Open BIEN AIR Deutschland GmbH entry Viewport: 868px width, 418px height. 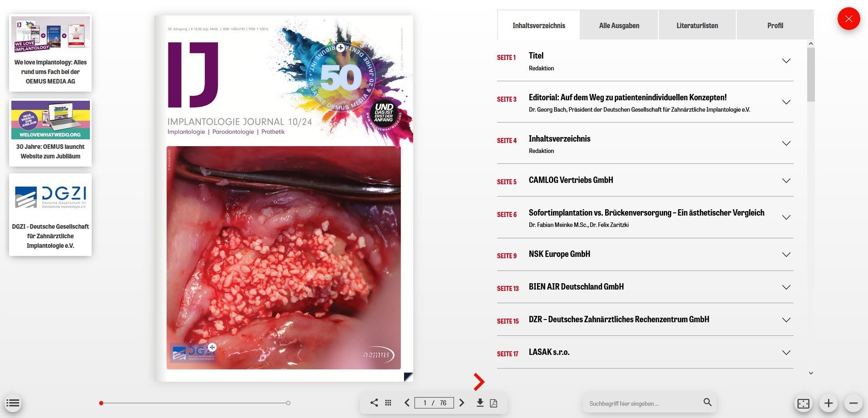576,286
